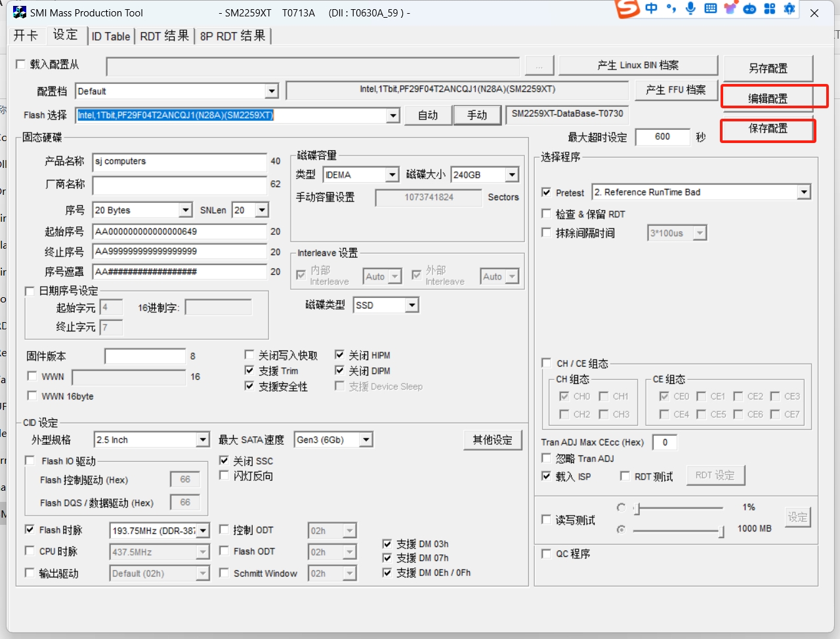Click the 最大超时设定 600 field

click(x=662, y=136)
